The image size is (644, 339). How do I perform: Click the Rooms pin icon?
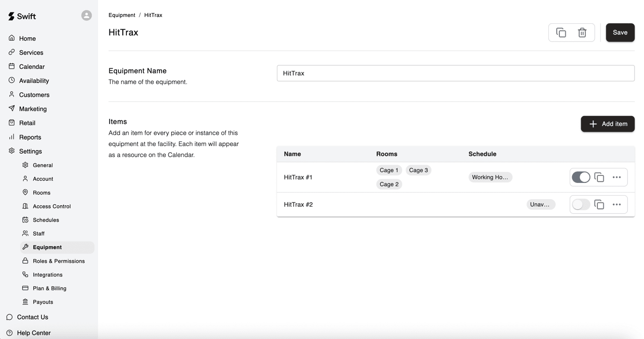25,192
